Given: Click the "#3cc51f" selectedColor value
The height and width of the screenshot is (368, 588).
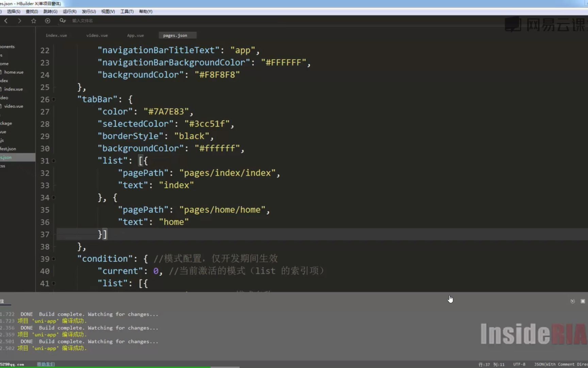Looking at the screenshot, I should pyautogui.click(x=207, y=124).
